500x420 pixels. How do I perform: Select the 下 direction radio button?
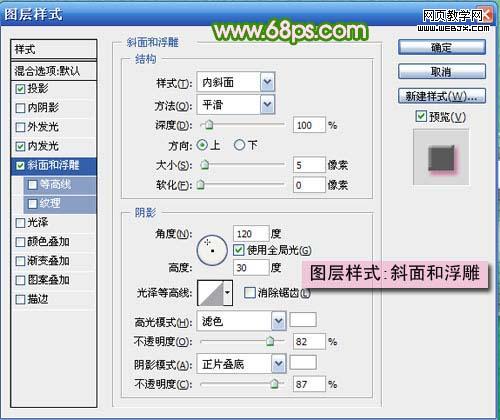pos(239,145)
